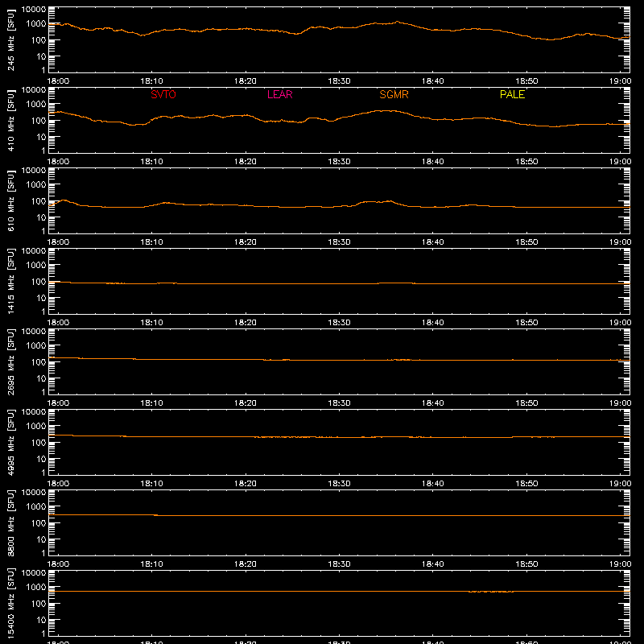Click 19:00 time label under 245 MHz plot
644x644 pixels.
pos(620,81)
